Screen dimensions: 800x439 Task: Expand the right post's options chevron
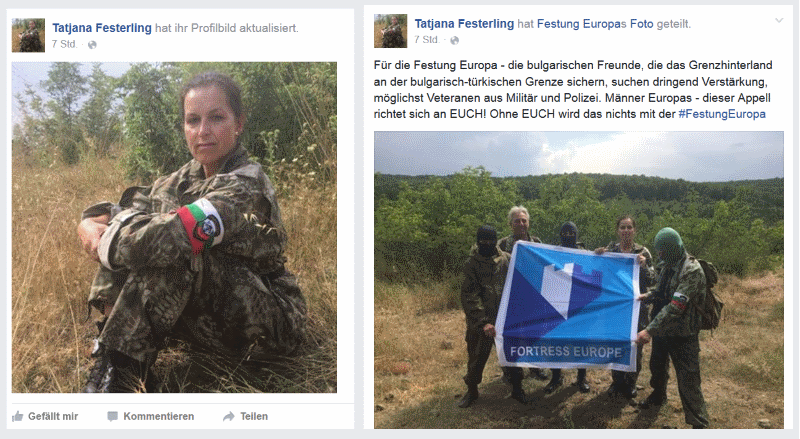[779, 20]
